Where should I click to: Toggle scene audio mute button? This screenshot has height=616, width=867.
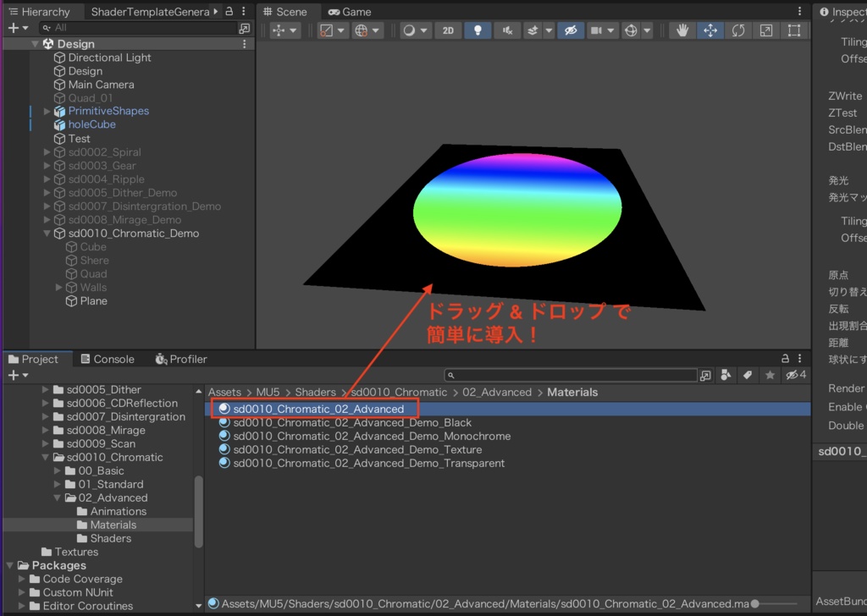[507, 30]
